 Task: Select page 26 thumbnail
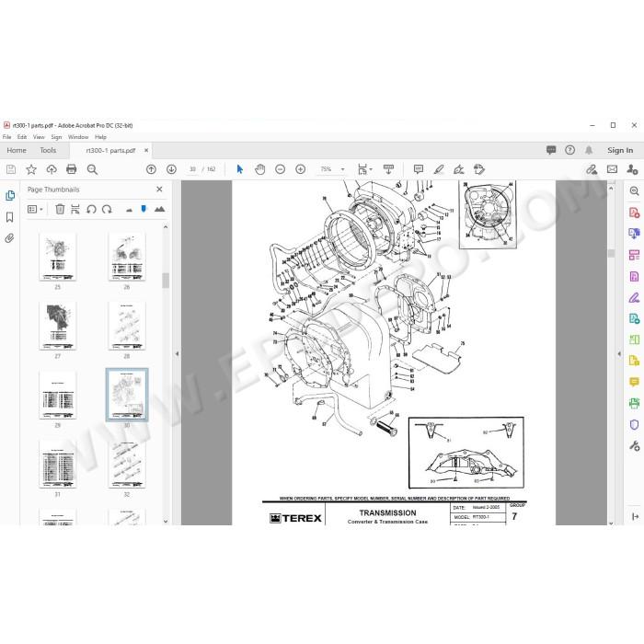[127, 257]
